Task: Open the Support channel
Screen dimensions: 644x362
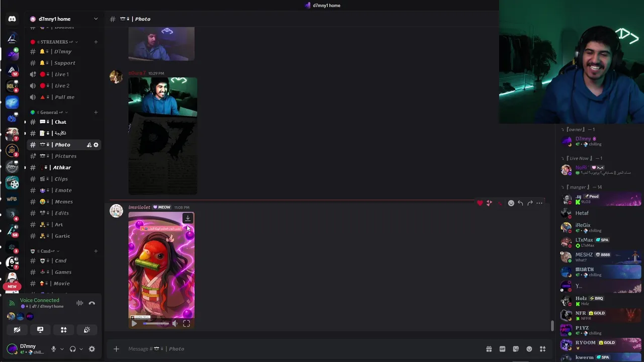Action: [64, 63]
